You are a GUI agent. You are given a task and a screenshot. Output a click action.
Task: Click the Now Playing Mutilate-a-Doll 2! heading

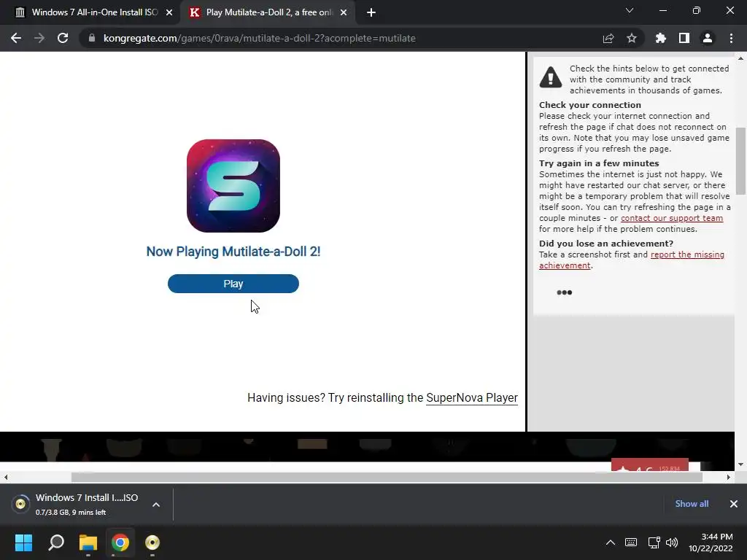[233, 252]
